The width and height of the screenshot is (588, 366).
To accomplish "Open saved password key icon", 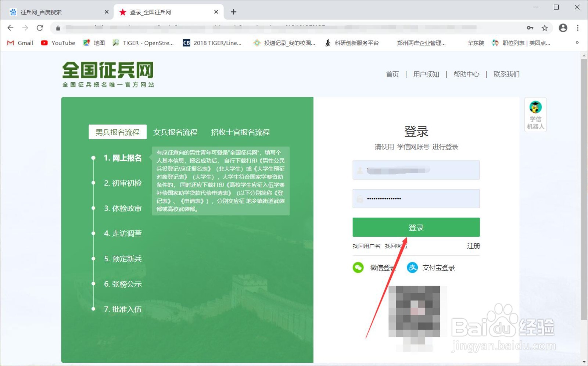I will coord(530,28).
